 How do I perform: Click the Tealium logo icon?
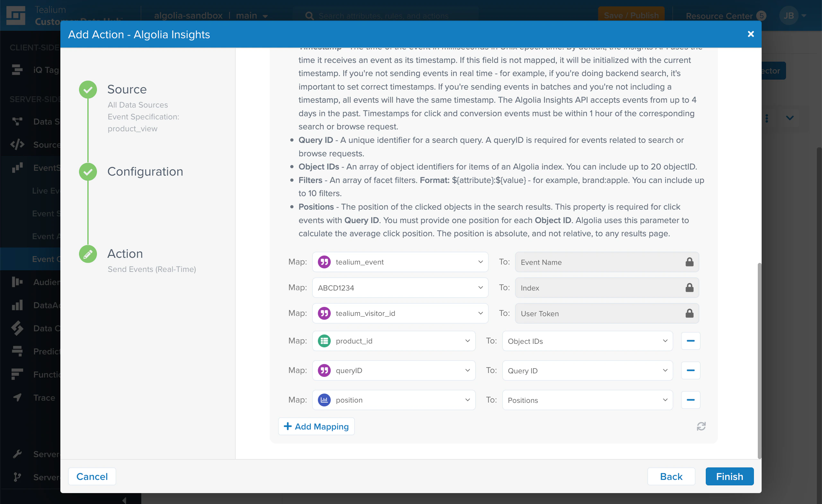pyautogui.click(x=16, y=15)
